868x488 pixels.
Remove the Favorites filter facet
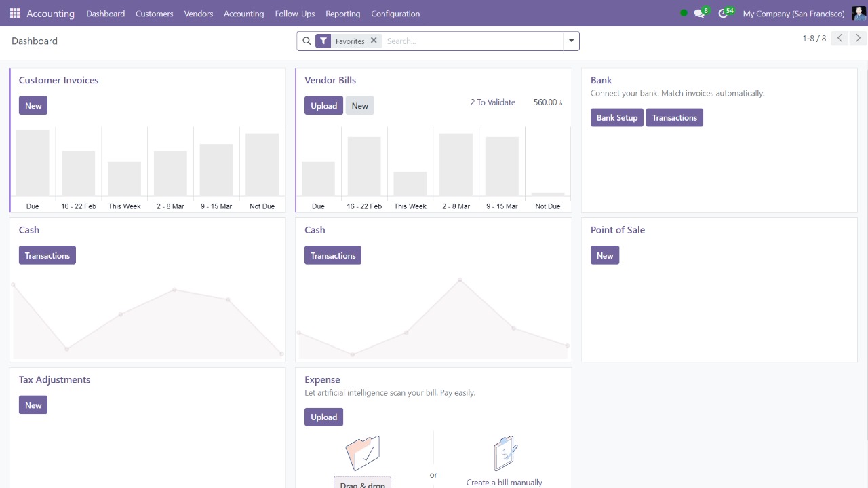point(374,41)
